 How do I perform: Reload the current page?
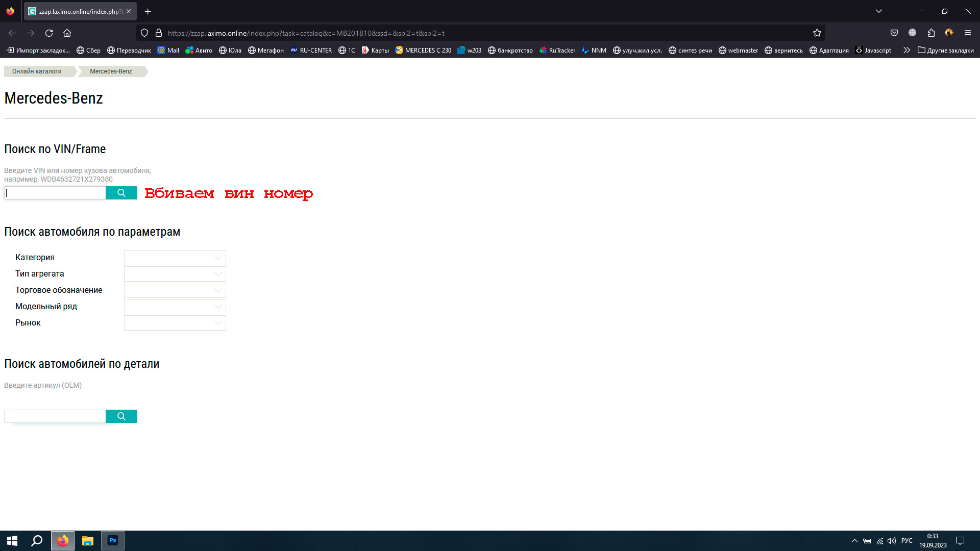click(x=49, y=33)
